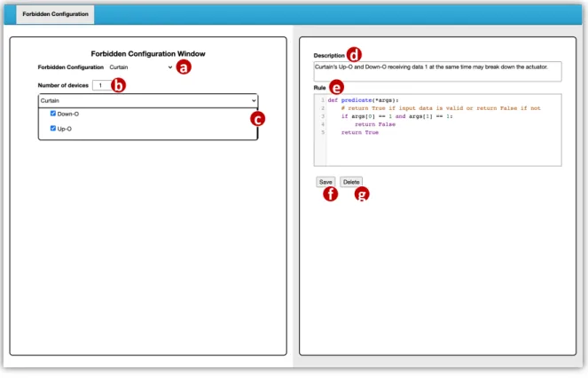
Task: Click the 'Down-O' label text
Action: click(68, 114)
